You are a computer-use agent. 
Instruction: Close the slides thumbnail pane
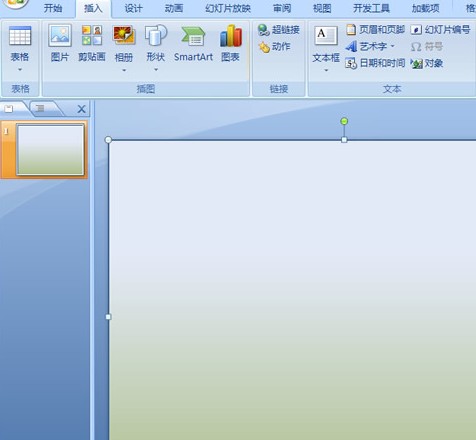[81, 109]
